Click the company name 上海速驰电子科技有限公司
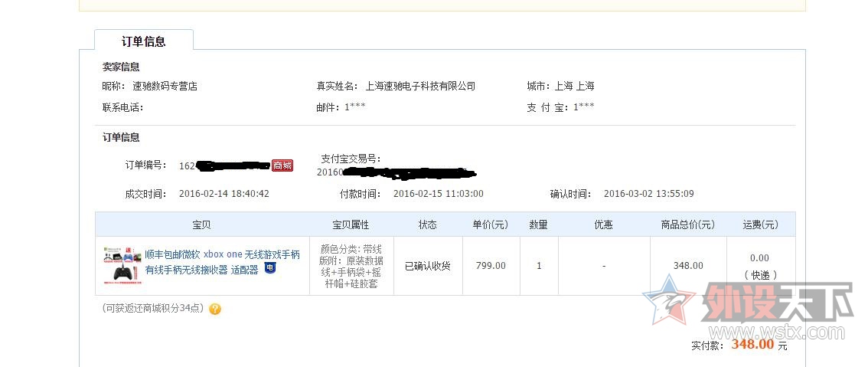Viewport: 868px width, 367px height. [421, 86]
